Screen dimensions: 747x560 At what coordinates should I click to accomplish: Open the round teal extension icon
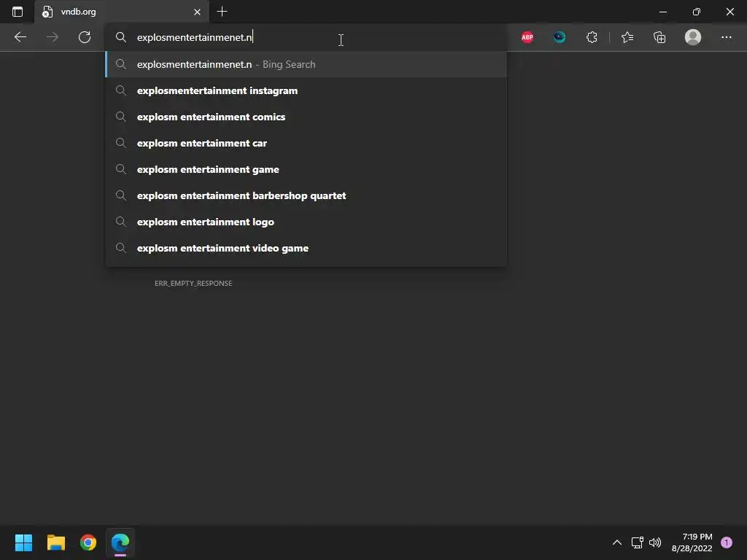tap(560, 37)
